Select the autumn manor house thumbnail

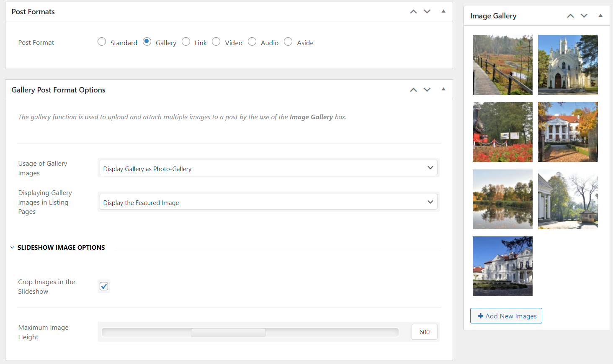coord(568,132)
